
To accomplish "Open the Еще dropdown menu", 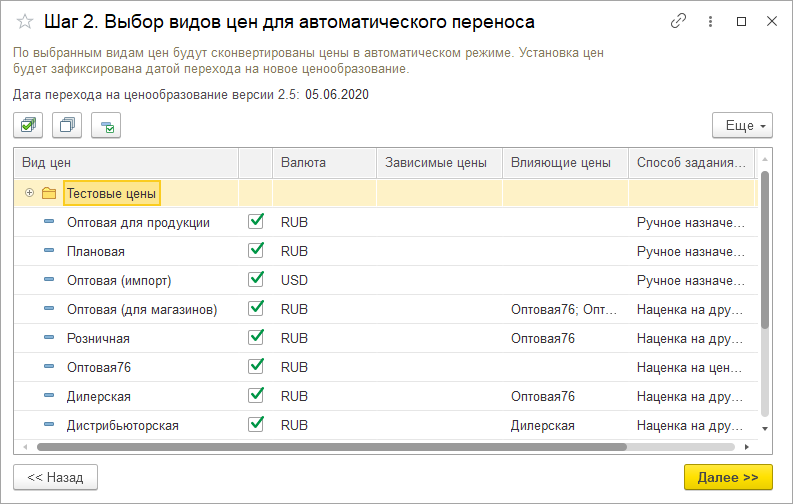I will [742, 125].
